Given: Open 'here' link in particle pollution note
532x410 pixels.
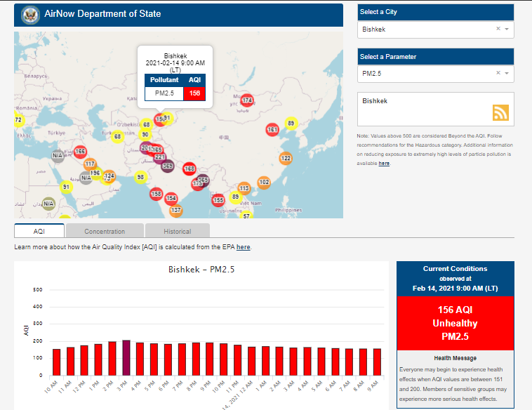Looking at the screenshot, I should point(384,163).
